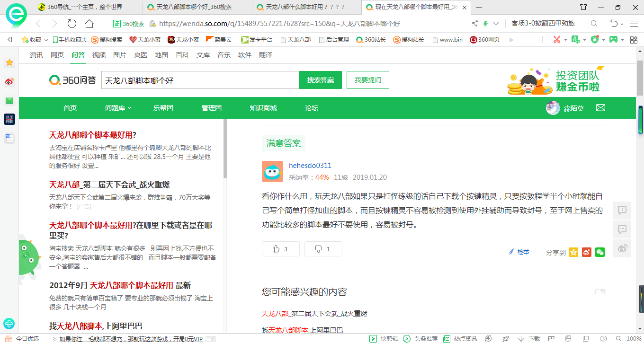Viewport: 644px width, 343px height.
Task: Open the address bar dropdown chevron
Action: pos(496,24)
